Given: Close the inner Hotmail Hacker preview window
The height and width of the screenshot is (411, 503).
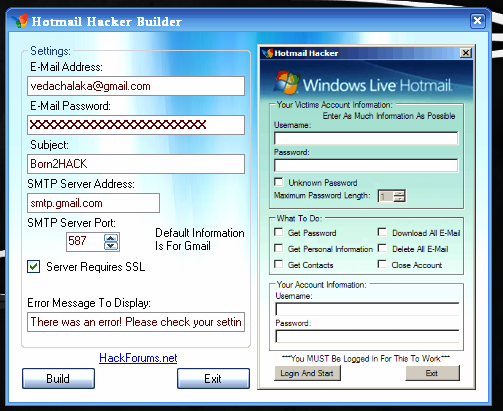Looking at the screenshot, I should click(x=466, y=53).
